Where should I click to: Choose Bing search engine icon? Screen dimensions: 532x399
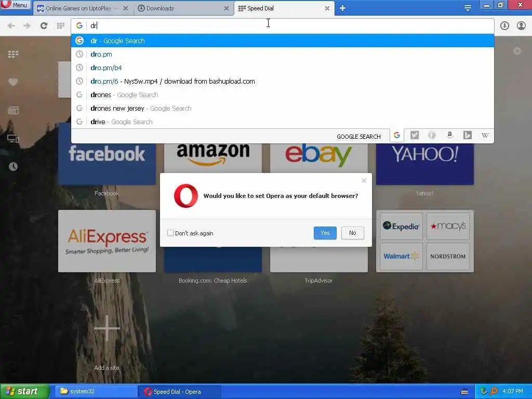tap(467, 136)
